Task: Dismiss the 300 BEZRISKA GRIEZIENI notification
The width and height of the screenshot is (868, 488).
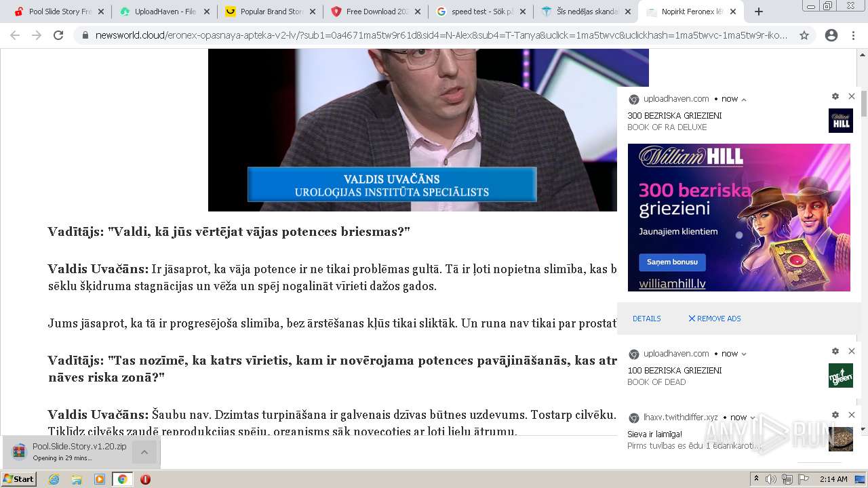Action: [852, 96]
